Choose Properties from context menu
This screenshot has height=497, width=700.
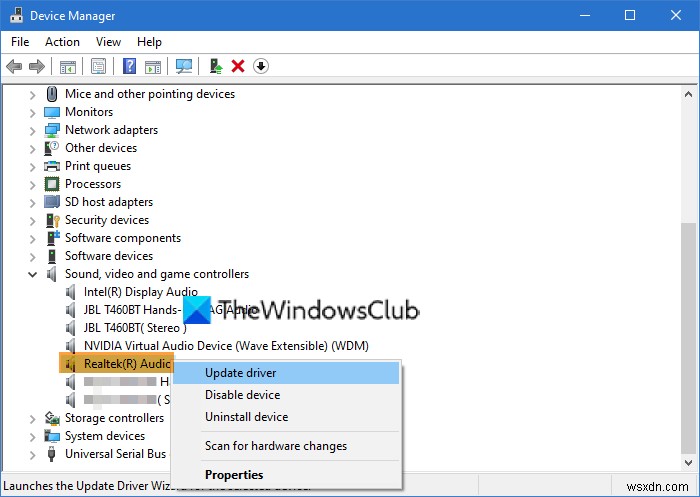(286, 474)
